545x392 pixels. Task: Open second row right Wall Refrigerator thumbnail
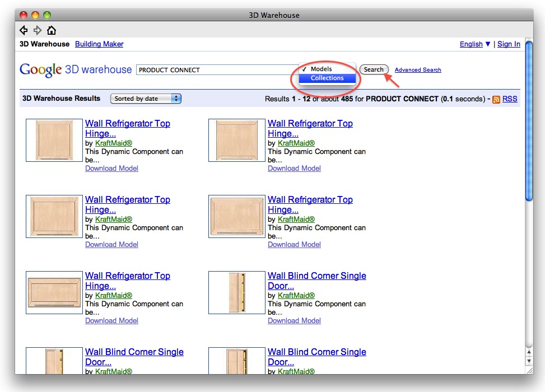point(237,217)
